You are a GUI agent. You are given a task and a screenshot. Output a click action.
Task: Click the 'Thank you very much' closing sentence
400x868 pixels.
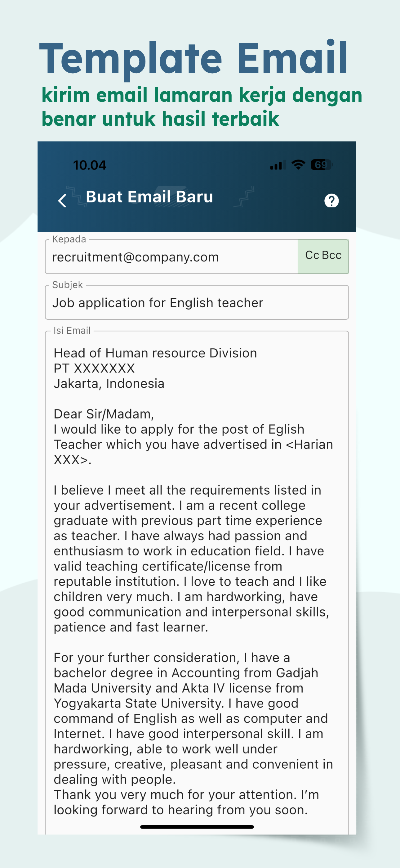tap(186, 802)
